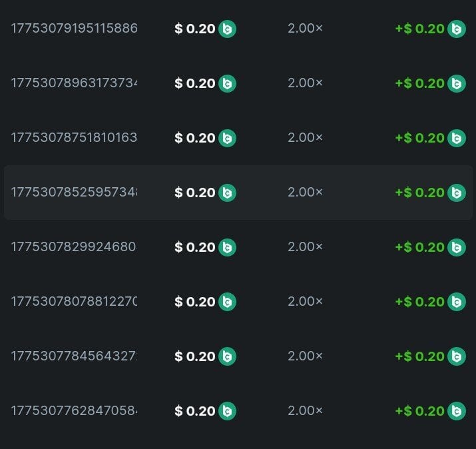The height and width of the screenshot is (449, 476).
Task: Open bet ID starting with 1775307919
Action: [x=74, y=29]
